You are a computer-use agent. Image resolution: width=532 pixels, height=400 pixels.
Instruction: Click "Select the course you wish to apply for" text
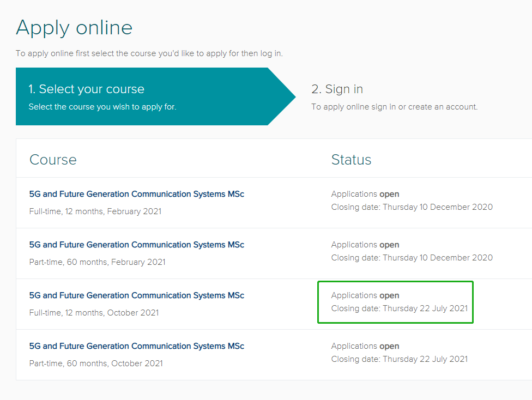pyautogui.click(x=102, y=107)
